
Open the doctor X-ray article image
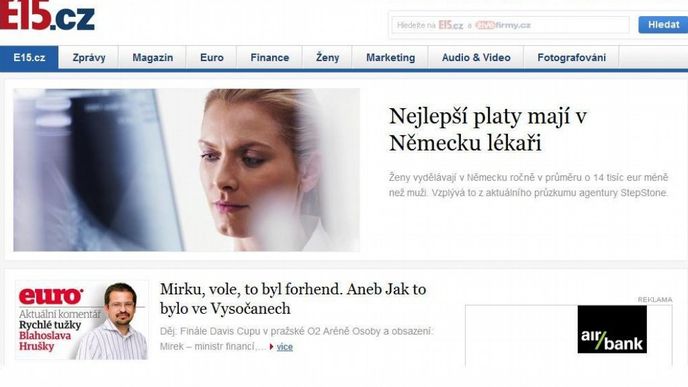186,170
